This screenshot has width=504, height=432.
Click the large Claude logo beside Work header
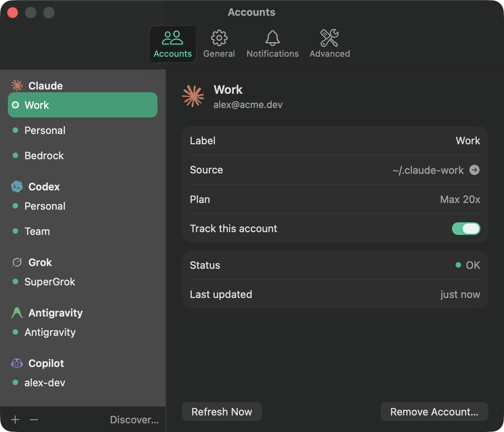(193, 96)
